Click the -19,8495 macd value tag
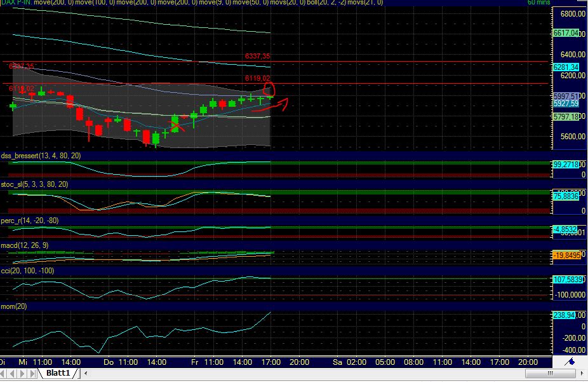Viewport: 588px width, 382px height. tap(567, 256)
